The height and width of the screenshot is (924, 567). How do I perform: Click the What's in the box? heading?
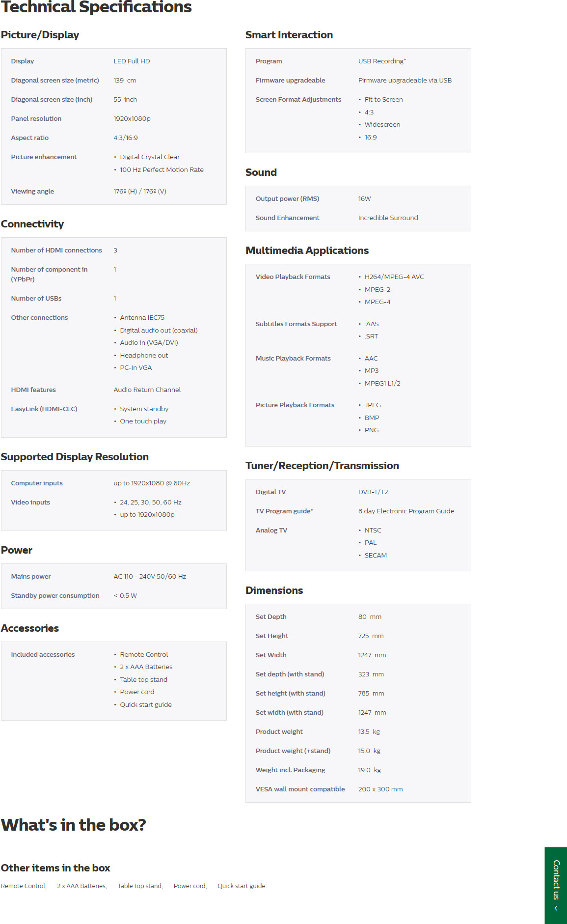pyautogui.click(x=74, y=825)
